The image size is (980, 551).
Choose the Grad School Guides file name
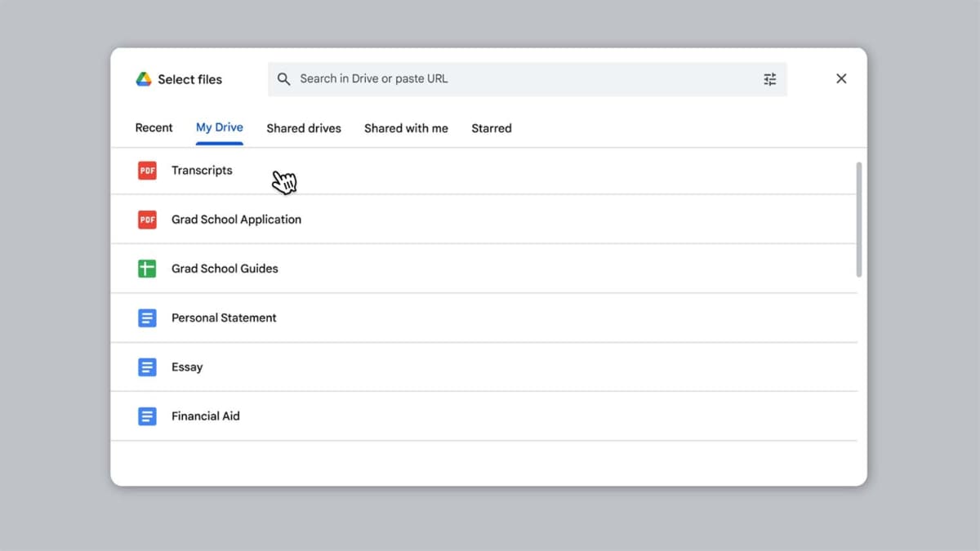(225, 269)
